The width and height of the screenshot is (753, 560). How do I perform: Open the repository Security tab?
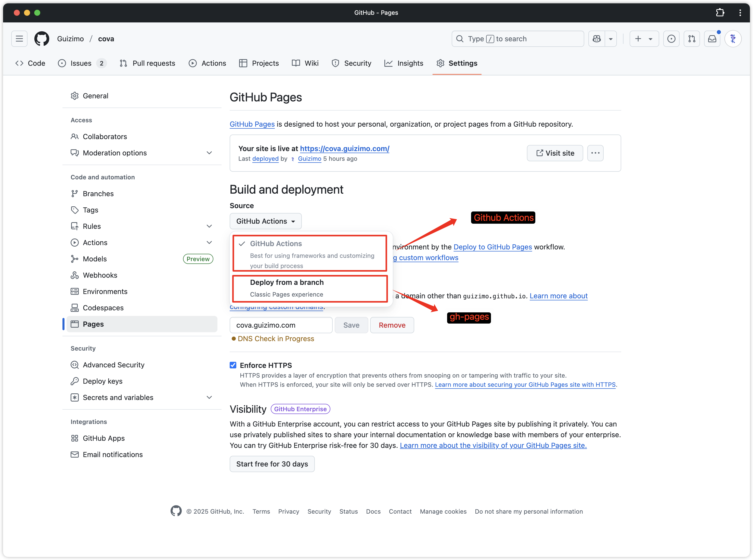click(x=352, y=63)
